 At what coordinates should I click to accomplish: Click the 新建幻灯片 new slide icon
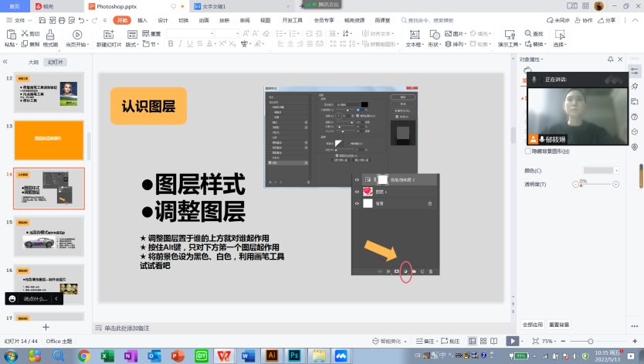pos(109,34)
